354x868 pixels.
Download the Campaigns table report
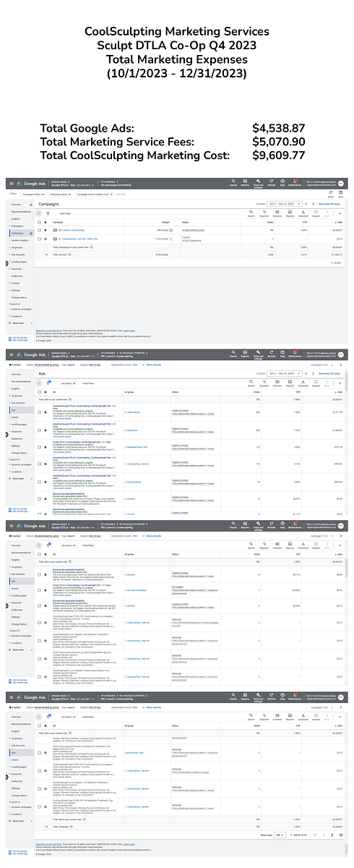click(303, 212)
